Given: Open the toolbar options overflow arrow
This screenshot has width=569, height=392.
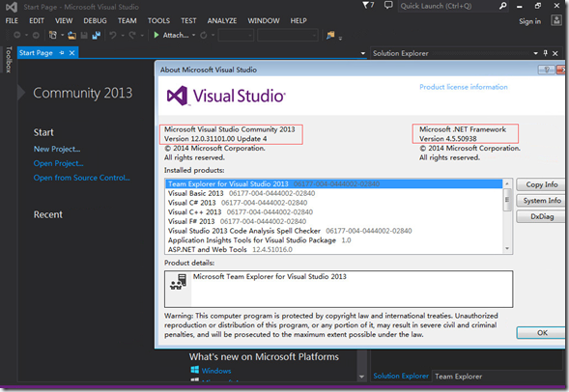Looking at the screenshot, I should (340, 38).
